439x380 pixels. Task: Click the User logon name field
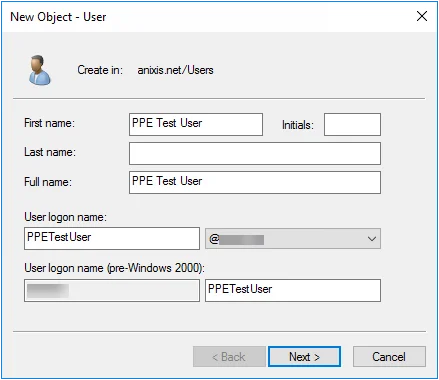pos(112,238)
